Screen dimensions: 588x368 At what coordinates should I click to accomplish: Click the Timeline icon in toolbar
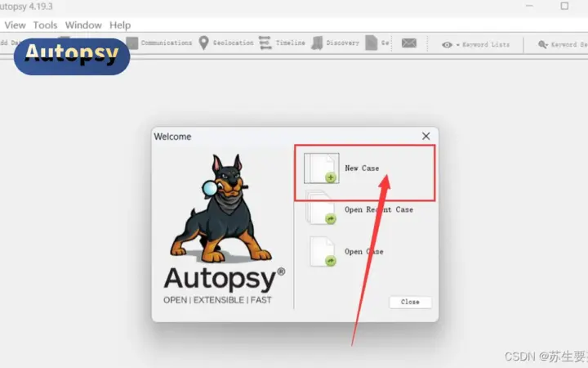(265, 43)
